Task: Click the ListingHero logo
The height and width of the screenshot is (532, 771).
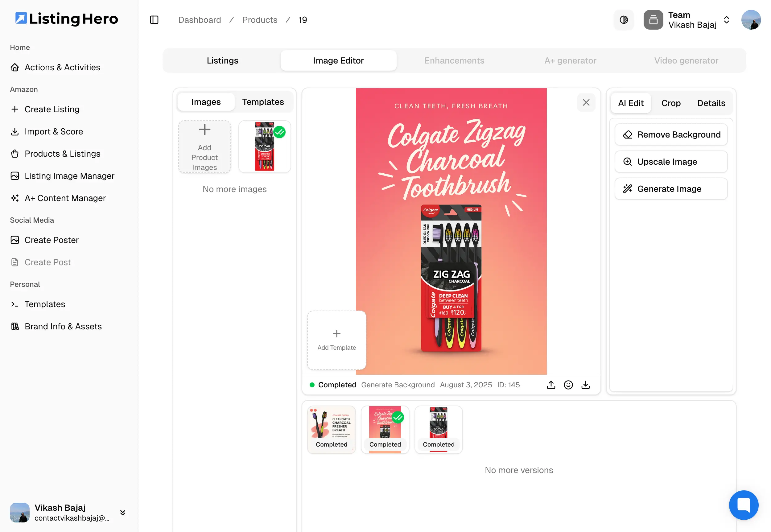Action: (x=67, y=19)
